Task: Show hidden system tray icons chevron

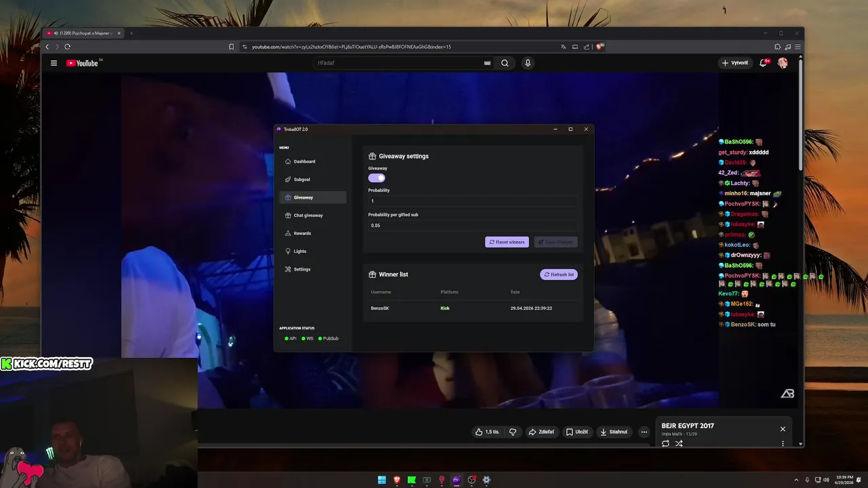Action: pos(797,480)
